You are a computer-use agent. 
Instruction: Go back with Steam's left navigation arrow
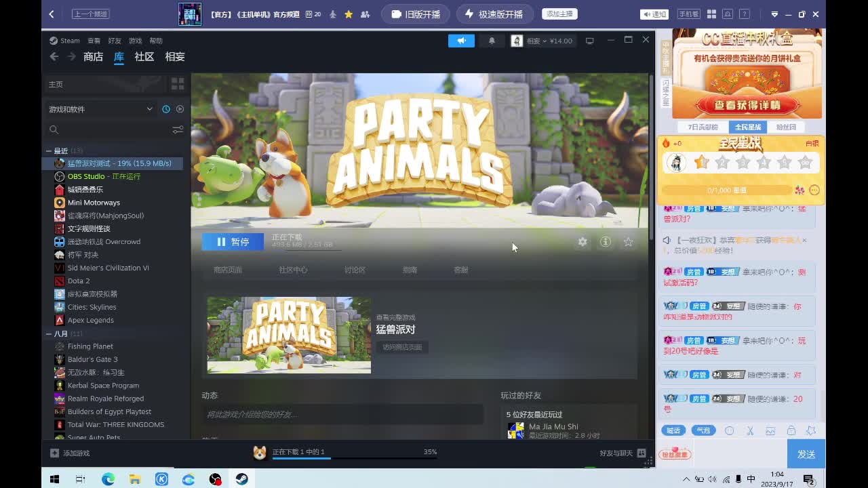point(54,57)
